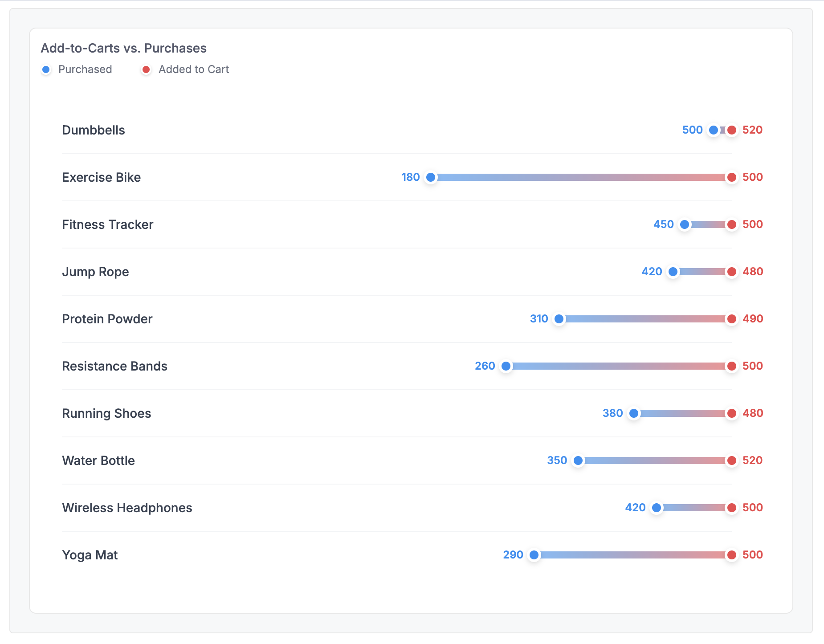Click Dumbbells red added-to-cart dot
The image size is (824, 644).
[731, 130]
